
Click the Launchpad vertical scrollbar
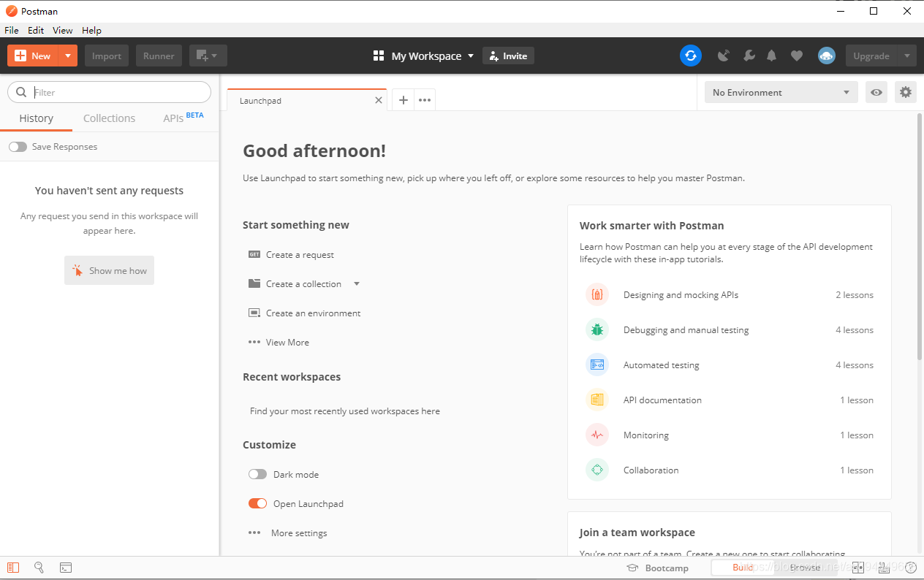point(920,236)
